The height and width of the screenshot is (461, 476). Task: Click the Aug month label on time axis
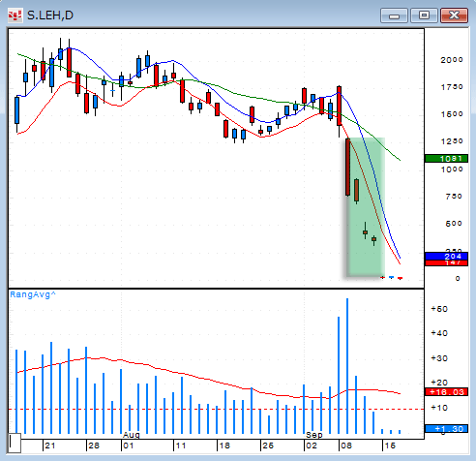point(132,435)
